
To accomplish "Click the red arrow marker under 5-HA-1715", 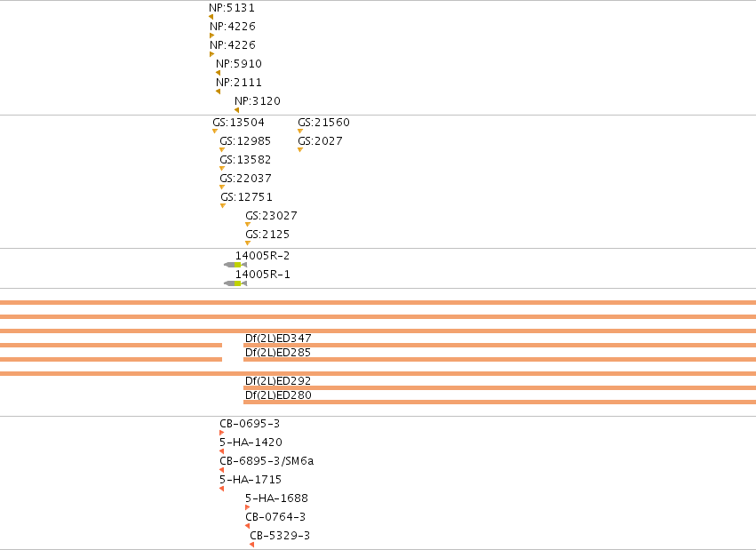I will [222, 489].
